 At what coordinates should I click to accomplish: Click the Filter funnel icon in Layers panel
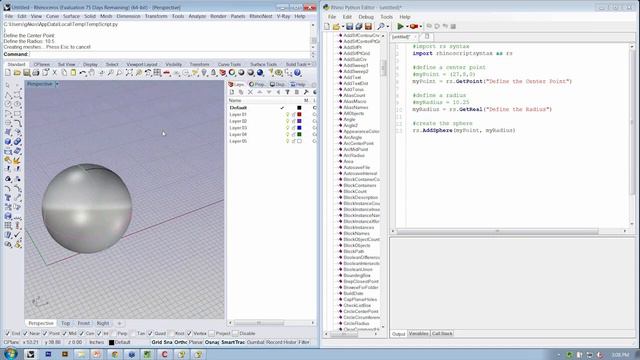tap(287, 92)
